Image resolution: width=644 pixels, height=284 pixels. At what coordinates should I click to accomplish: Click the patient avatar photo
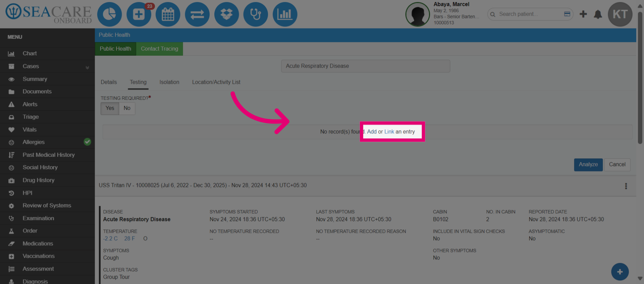[x=418, y=14]
